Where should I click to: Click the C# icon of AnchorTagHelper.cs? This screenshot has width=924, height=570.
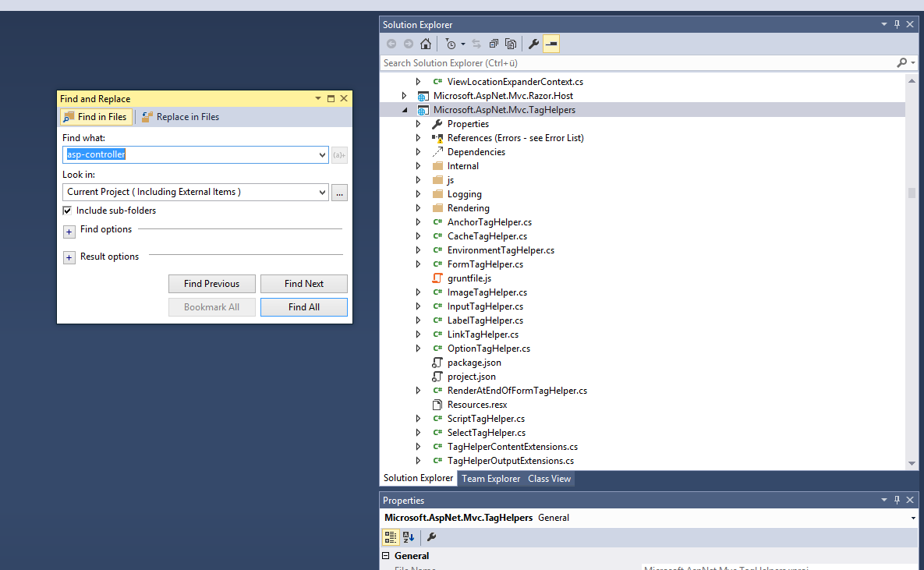tap(437, 222)
